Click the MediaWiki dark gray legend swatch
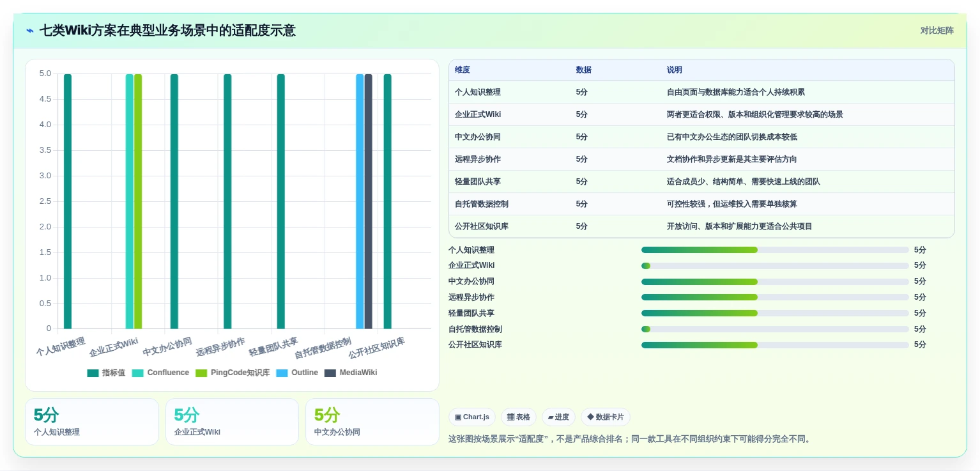 [x=330, y=373]
